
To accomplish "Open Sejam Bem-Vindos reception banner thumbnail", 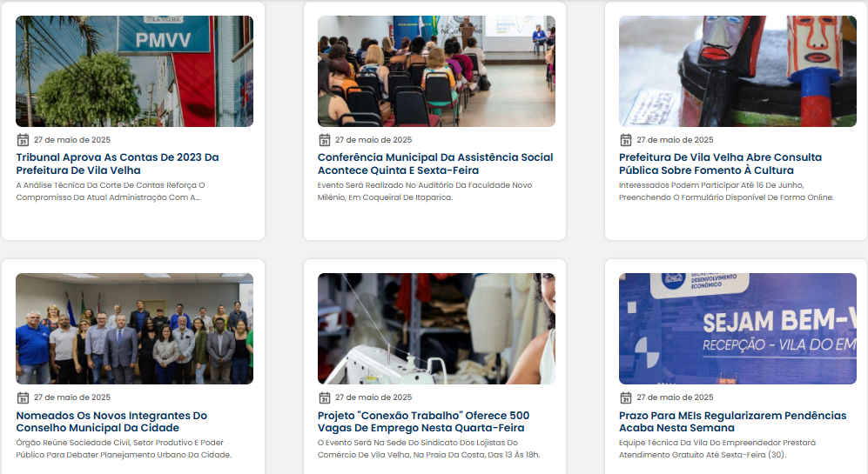I will pos(737,329).
